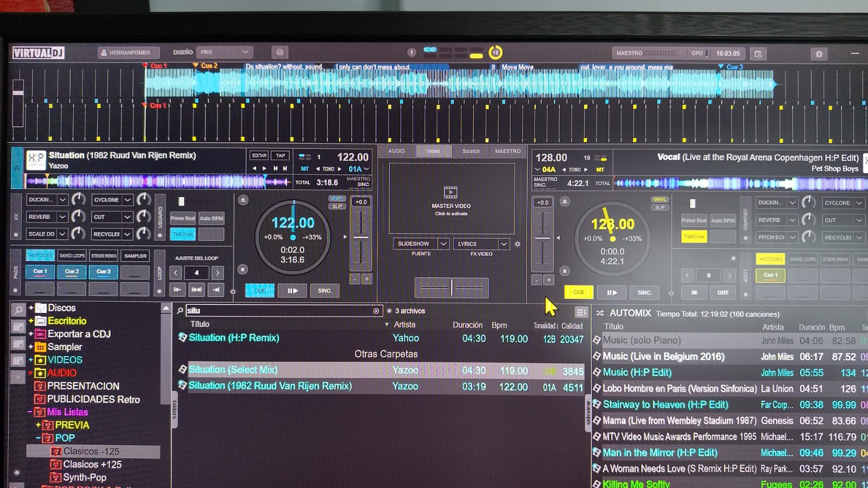The width and height of the screenshot is (868, 488).
Task: Click the AUTOMIX shuffle icon
Action: [600, 313]
